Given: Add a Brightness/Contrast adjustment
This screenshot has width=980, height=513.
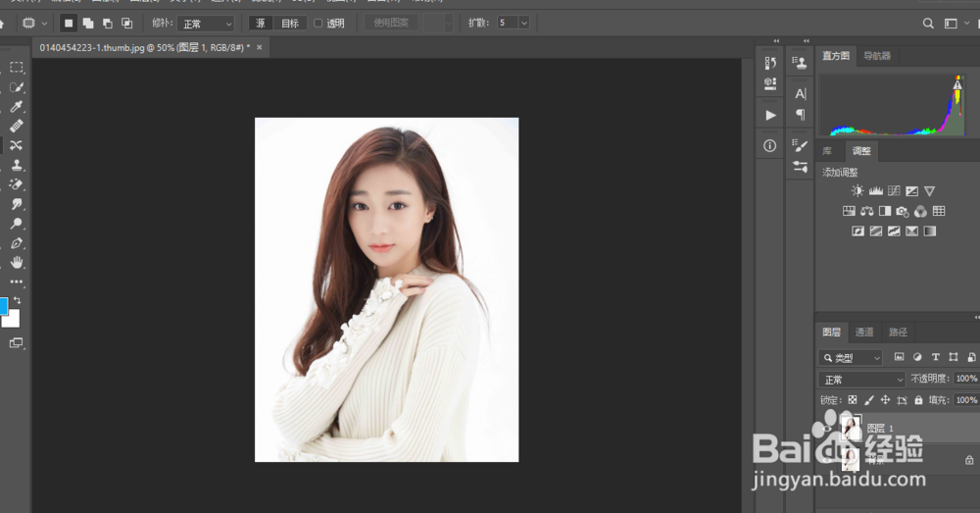Looking at the screenshot, I should (857, 191).
